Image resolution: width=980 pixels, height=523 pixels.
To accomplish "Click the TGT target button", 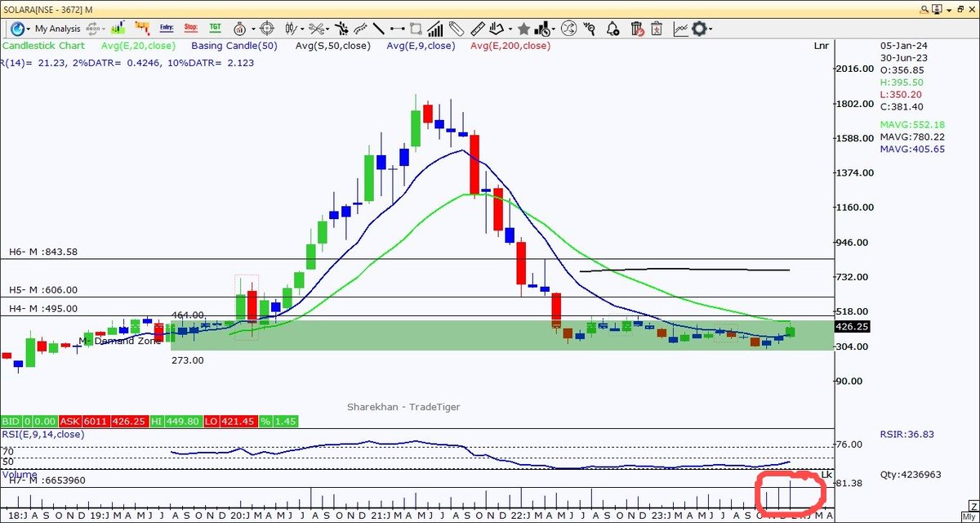I will pyautogui.click(x=215, y=29).
